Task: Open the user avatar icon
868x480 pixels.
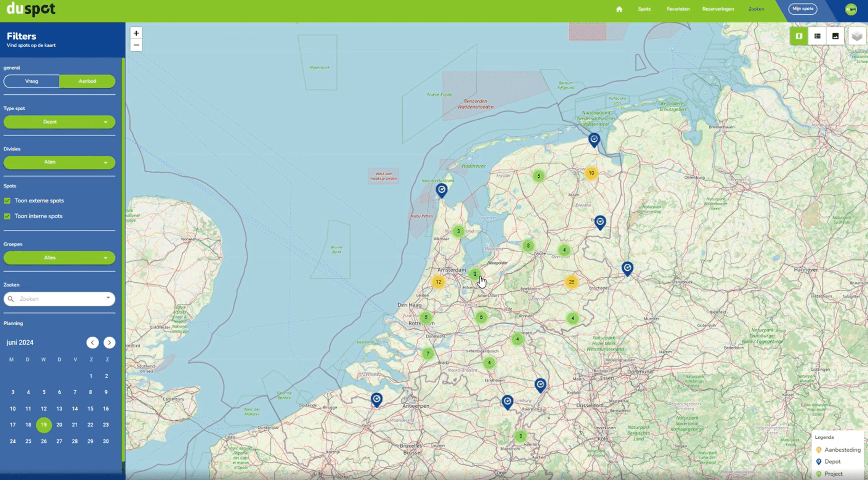Action: (x=851, y=9)
